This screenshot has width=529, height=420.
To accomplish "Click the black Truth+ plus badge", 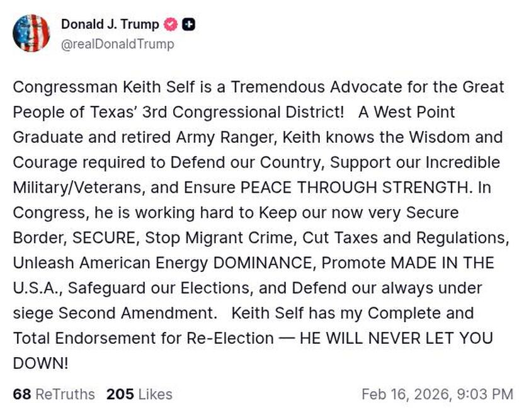I will tap(188, 24).
